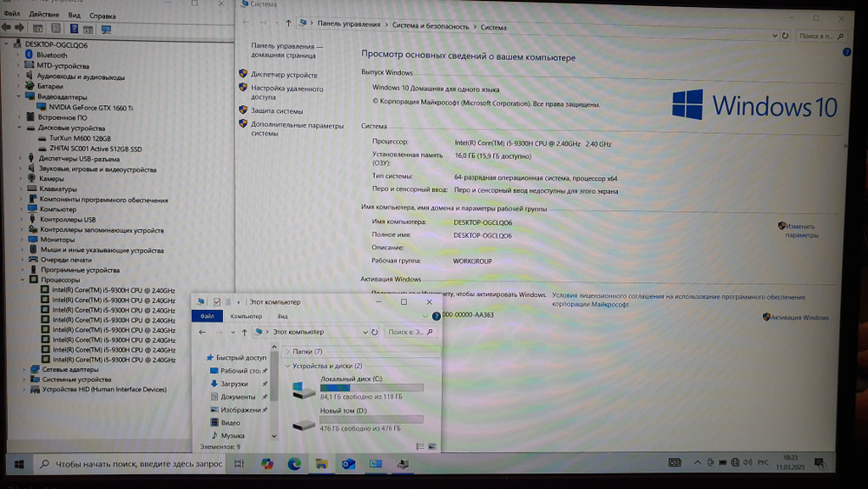Screen dimensions: 868x489
Task: Select Новый том (D:) drive
Action: [358, 420]
